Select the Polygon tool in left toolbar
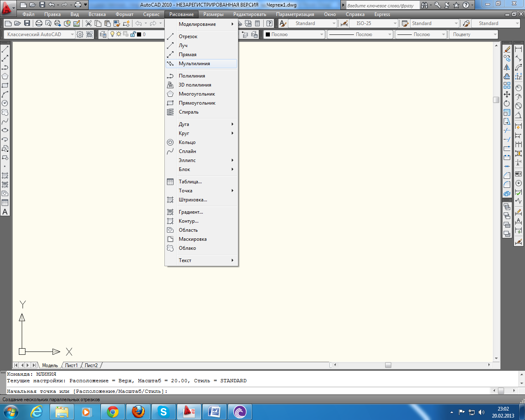 point(5,76)
